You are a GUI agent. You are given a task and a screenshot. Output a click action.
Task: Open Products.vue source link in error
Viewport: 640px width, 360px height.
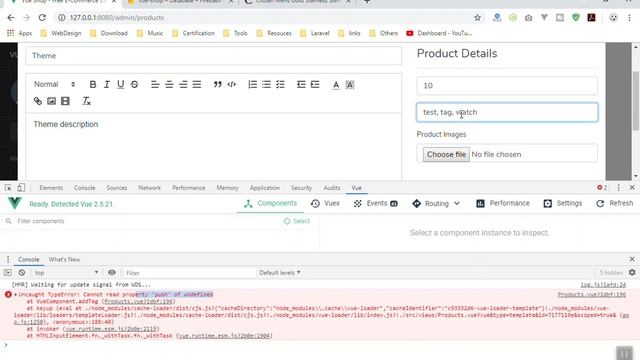tap(591, 294)
